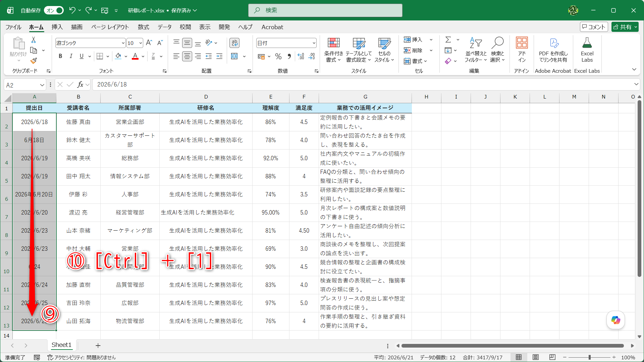The width and height of the screenshot is (644, 362).
Task: Click the Format Painter brush icon
Action: (34, 61)
